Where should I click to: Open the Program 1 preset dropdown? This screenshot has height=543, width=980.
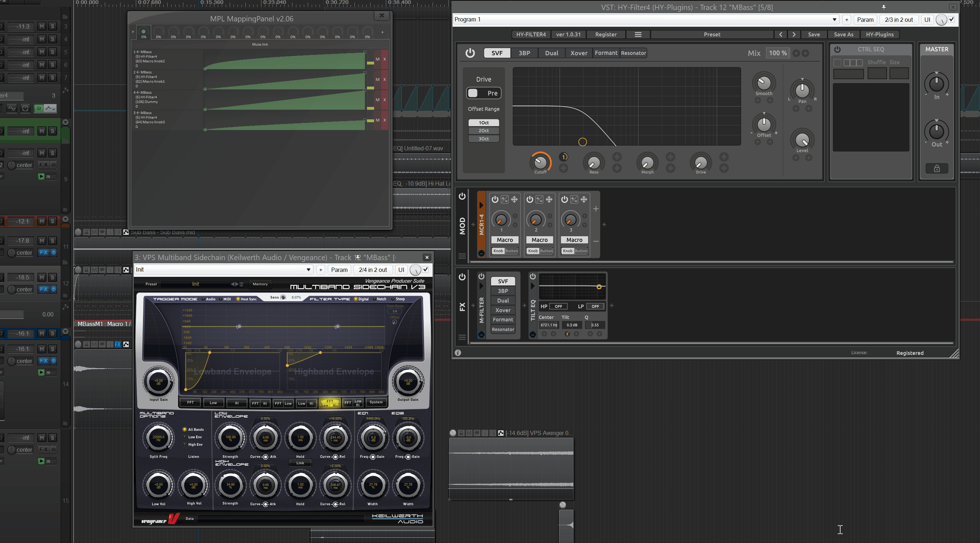point(834,19)
